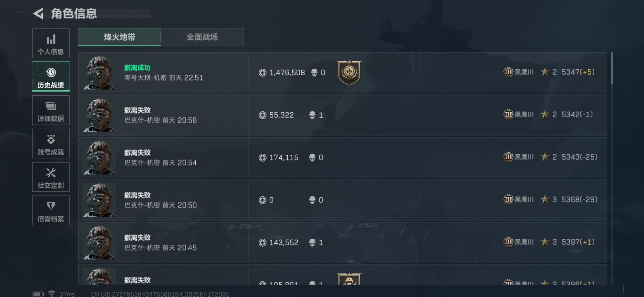Go back using the arrow beside 角色信息
644x297 pixels.
[x=38, y=13]
